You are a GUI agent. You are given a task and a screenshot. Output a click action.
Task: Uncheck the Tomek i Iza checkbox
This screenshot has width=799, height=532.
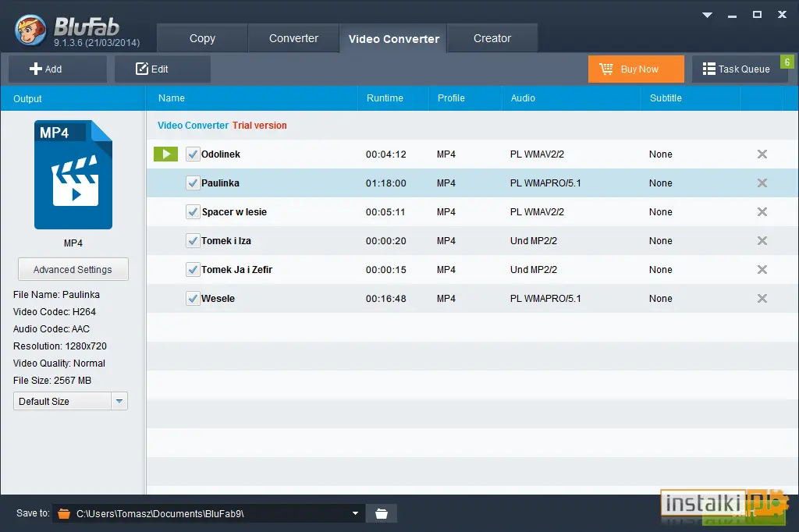[193, 240]
